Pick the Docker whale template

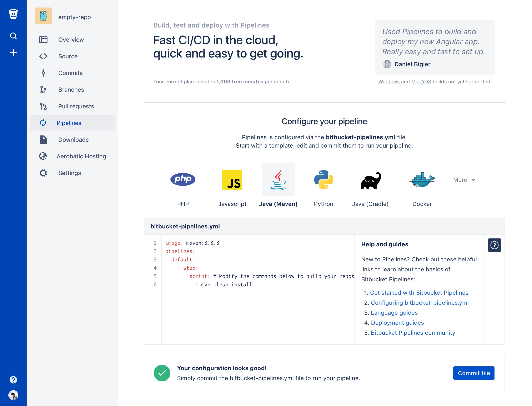(x=422, y=180)
